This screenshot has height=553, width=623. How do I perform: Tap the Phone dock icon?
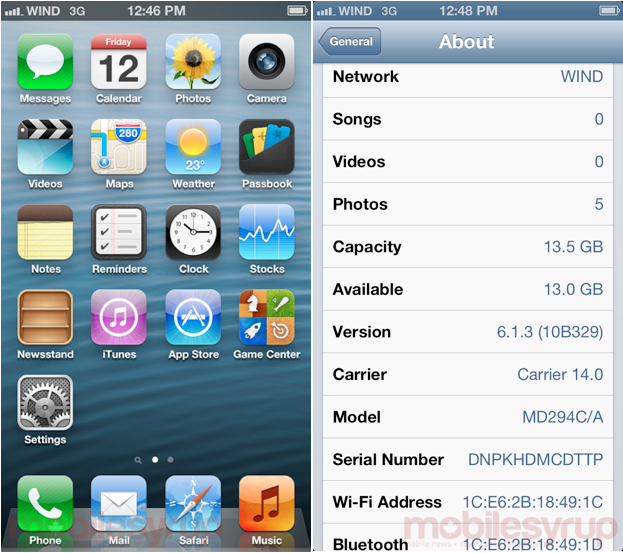click(45, 503)
